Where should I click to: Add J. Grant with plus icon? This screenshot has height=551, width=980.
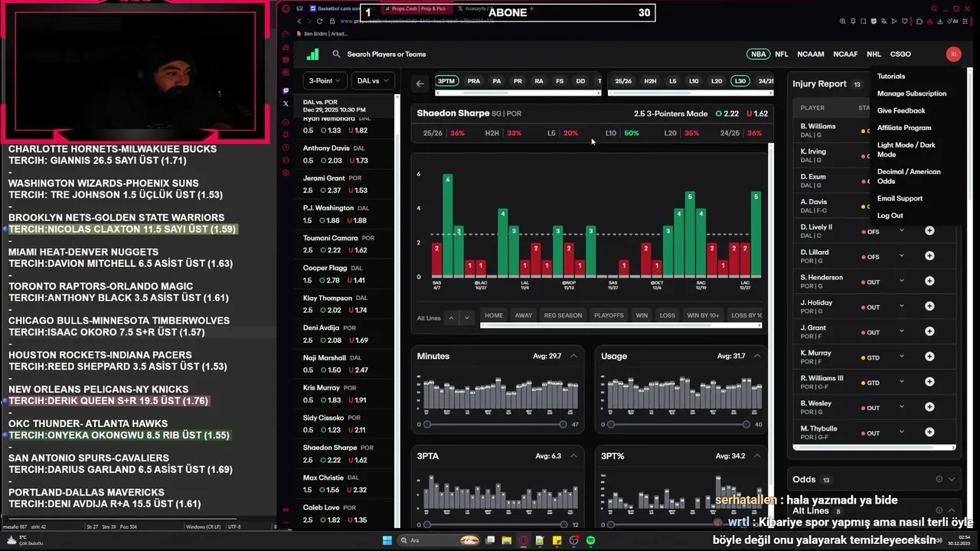pos(929,331)
